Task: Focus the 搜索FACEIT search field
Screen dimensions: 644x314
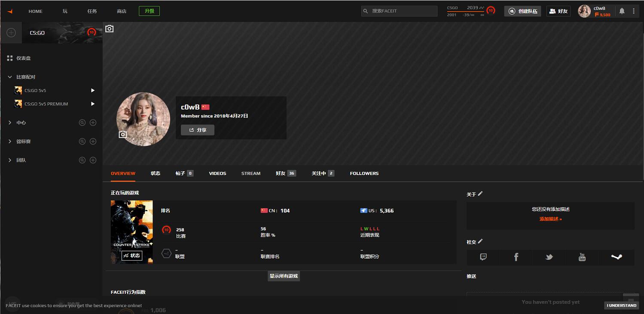Action: 399,11
